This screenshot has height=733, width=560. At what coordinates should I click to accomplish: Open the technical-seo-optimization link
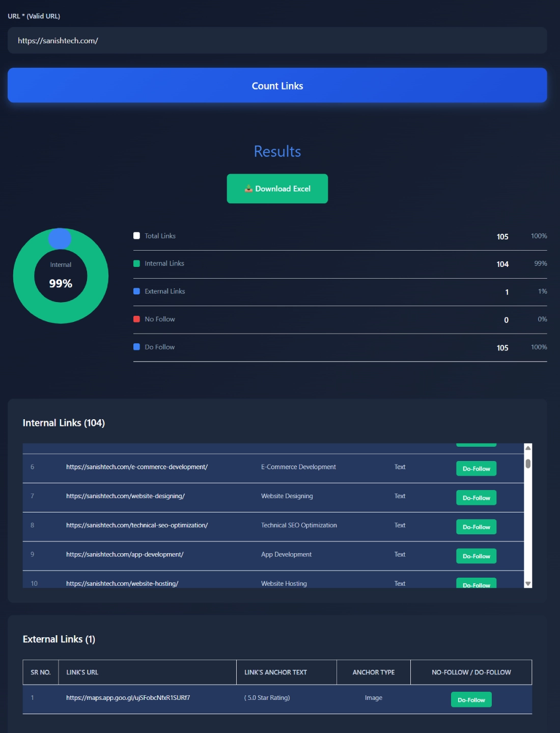(x=136, y=525)
